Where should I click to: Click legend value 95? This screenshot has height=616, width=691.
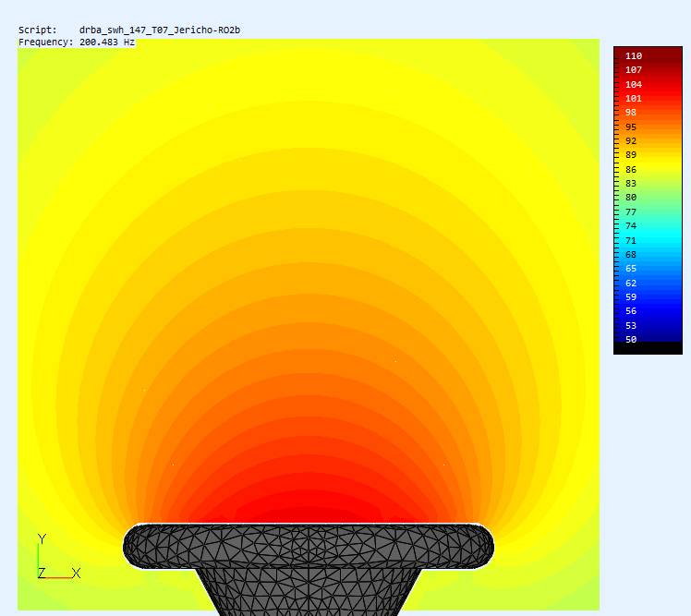(x=631, y=127)
